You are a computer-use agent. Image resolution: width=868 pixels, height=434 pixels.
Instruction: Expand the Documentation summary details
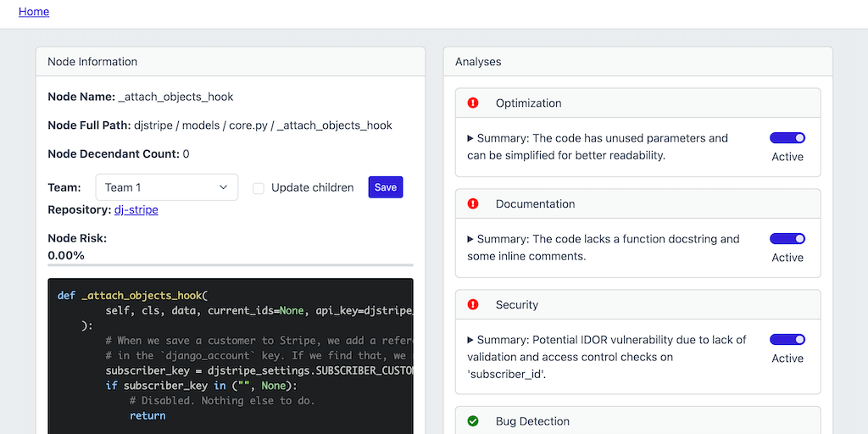coord(471,239)
